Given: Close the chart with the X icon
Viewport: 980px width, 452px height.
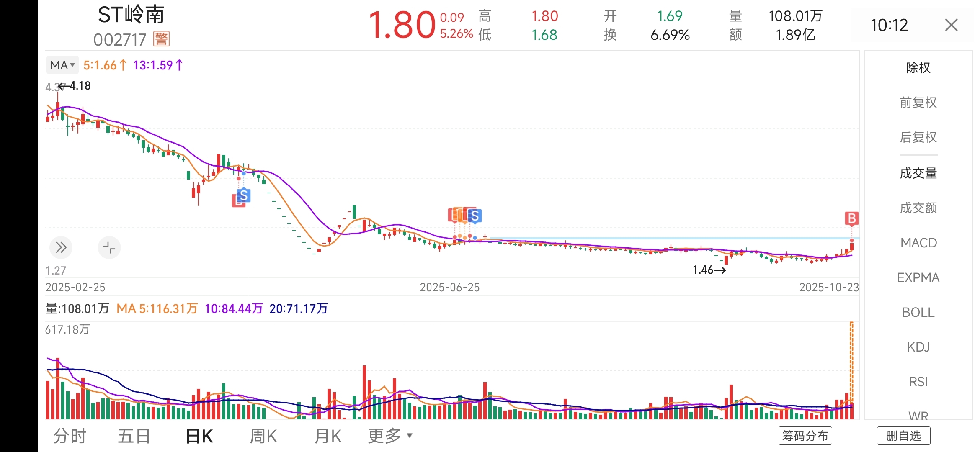Looking at the screenshot, I should 951,25.
